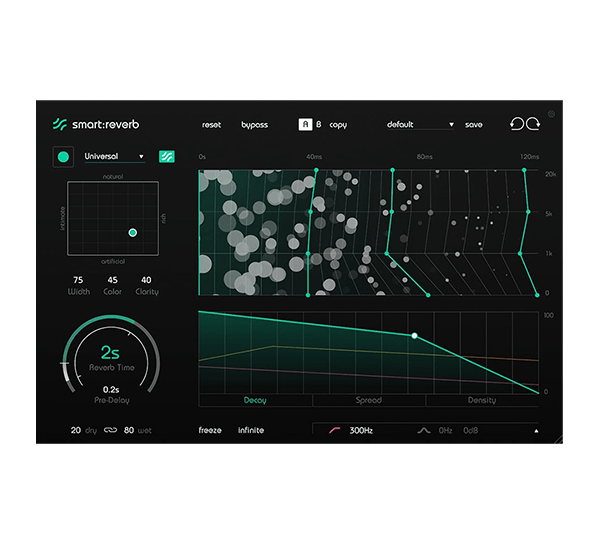
Task: Click the 20k frequency label
Action: pos(550,174)
